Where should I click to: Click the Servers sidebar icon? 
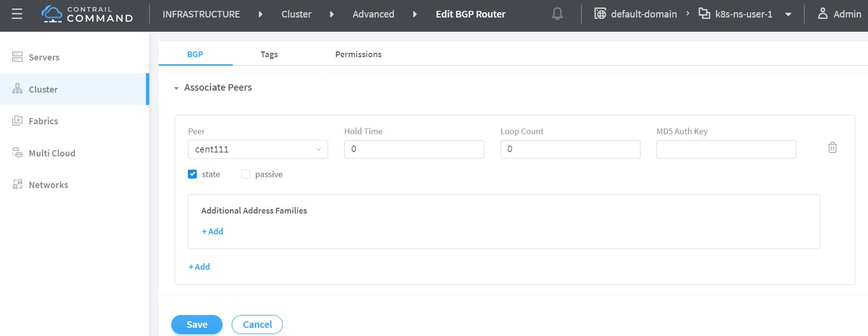17,57
